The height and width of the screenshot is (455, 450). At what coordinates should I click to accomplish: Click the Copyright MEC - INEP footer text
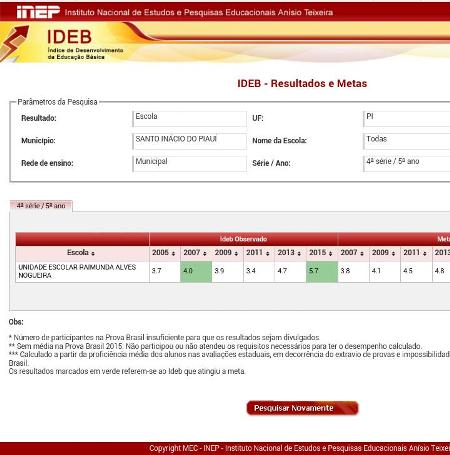point(300,448)
